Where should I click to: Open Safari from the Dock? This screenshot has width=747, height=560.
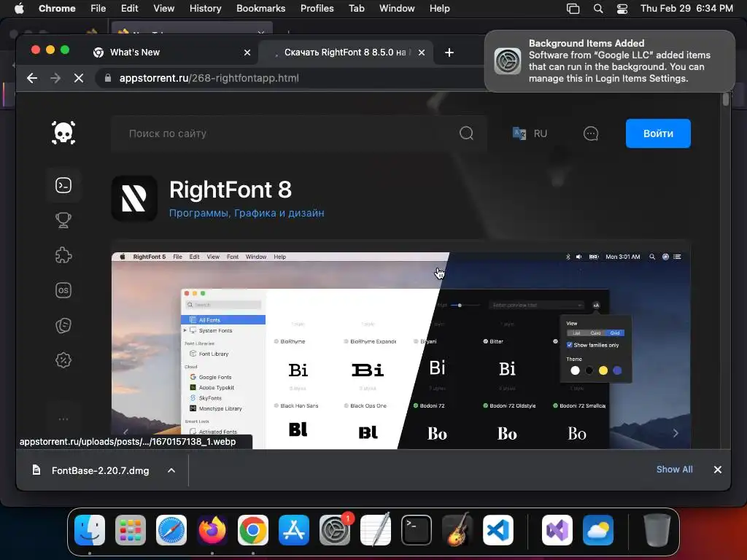171,530
